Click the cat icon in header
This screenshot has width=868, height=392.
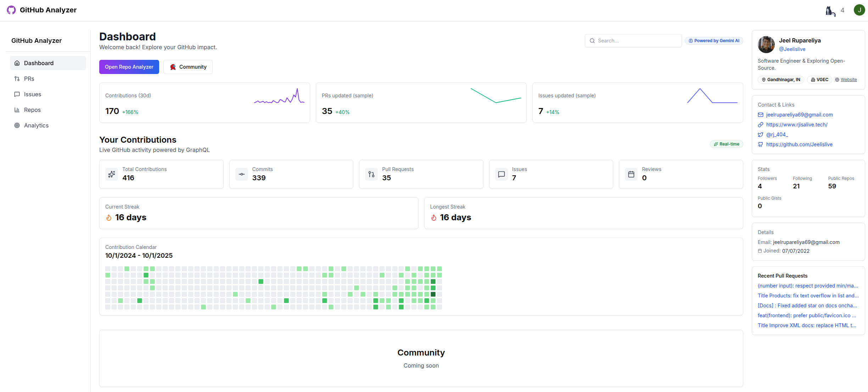(830, 11)
